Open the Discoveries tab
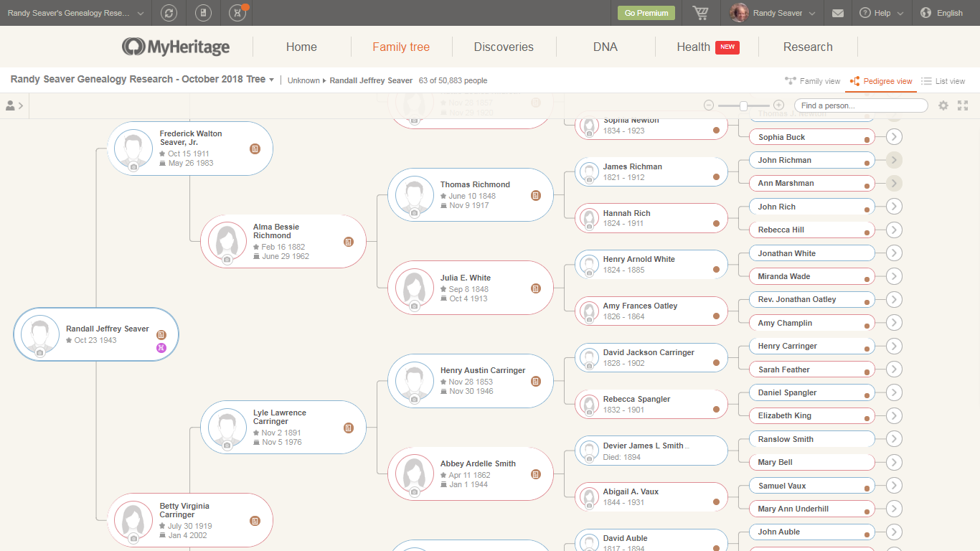This screenshot has height=551, width=980. 504,47
